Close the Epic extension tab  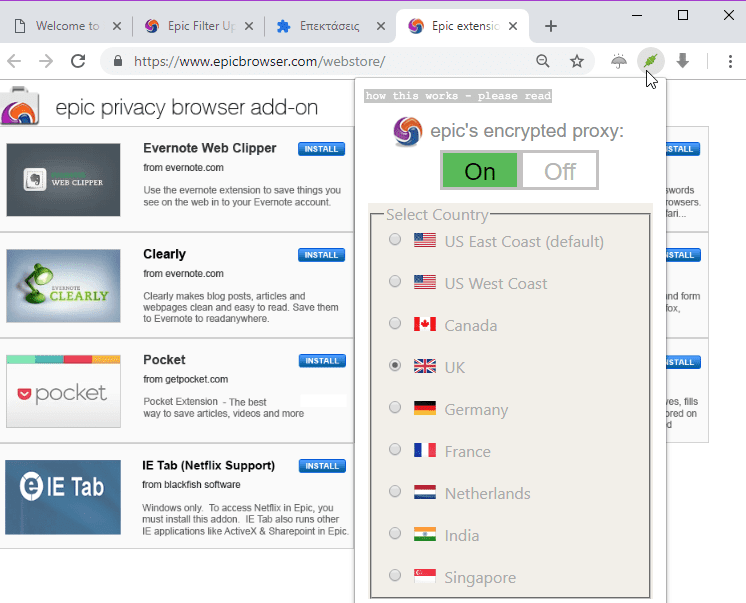pyautogui.click(x=512, y=26)
